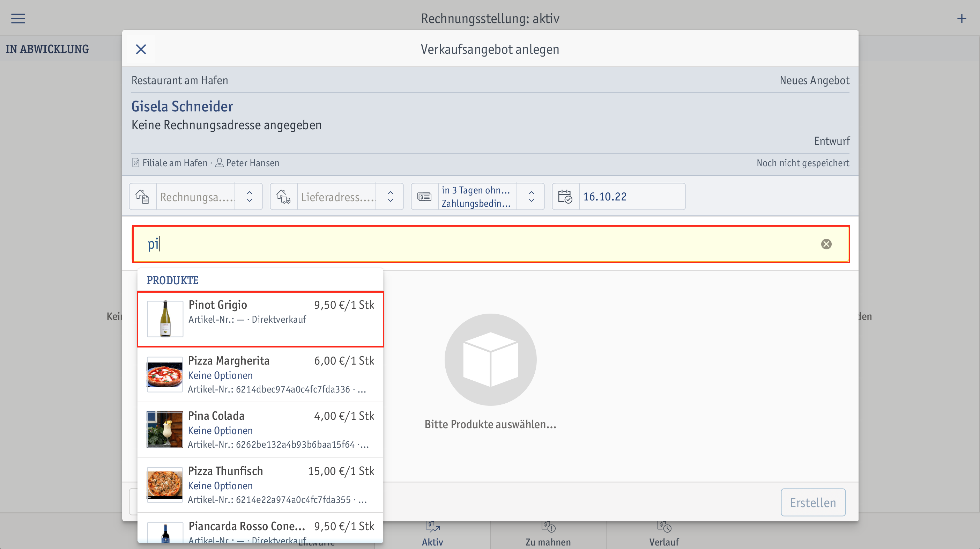Click the delivery truck address icon
The width and height of the screenshot is (980, 549).
click(284, 197)
